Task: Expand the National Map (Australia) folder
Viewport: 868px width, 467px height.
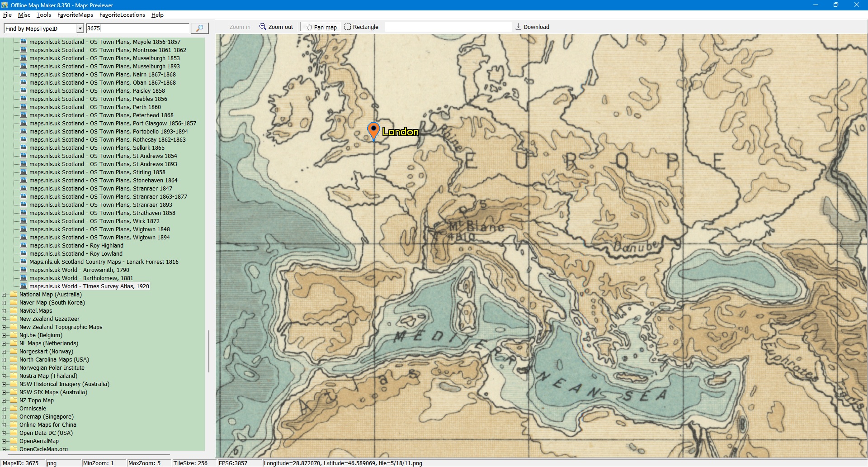Action: click(4, 295)
